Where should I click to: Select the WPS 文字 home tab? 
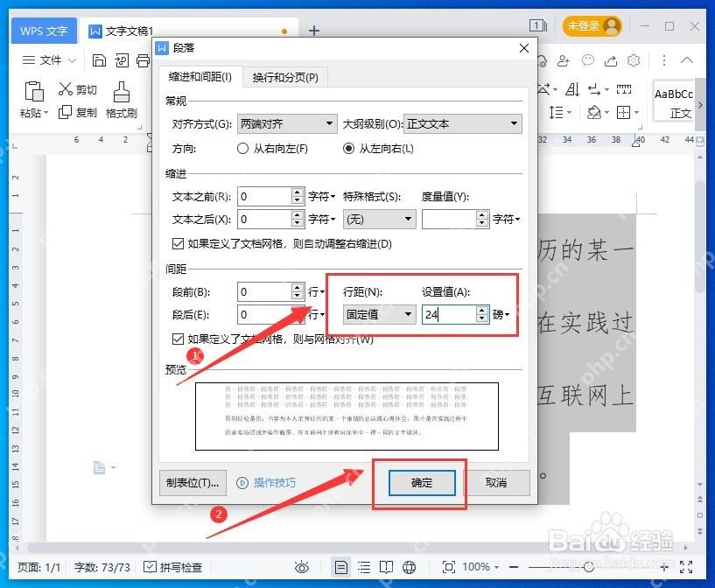click(x=44, y=31)
